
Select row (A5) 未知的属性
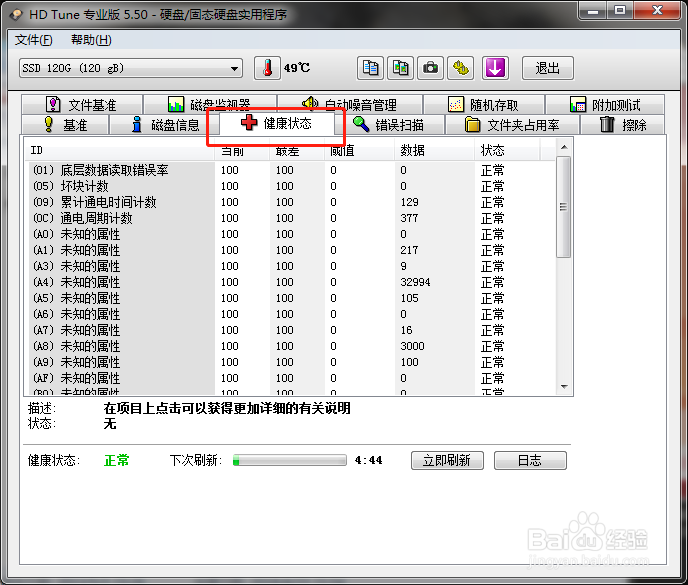coord(290,298)
